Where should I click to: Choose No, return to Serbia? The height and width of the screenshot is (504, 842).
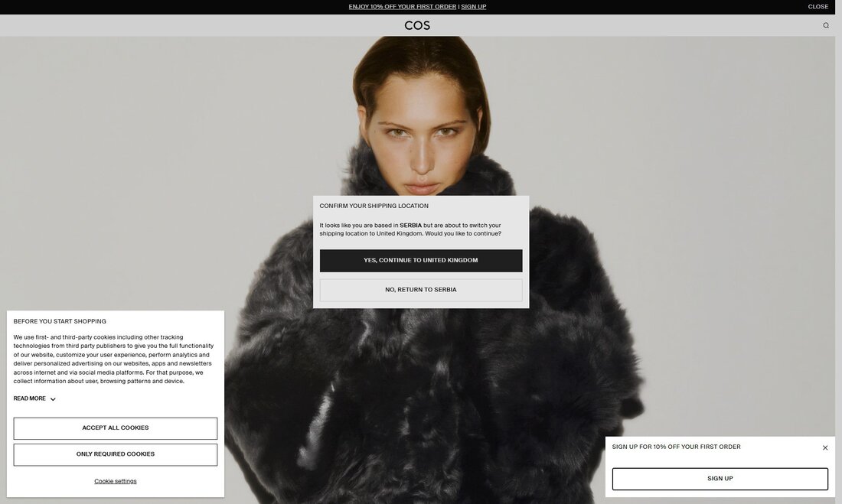tap(421, 290)
